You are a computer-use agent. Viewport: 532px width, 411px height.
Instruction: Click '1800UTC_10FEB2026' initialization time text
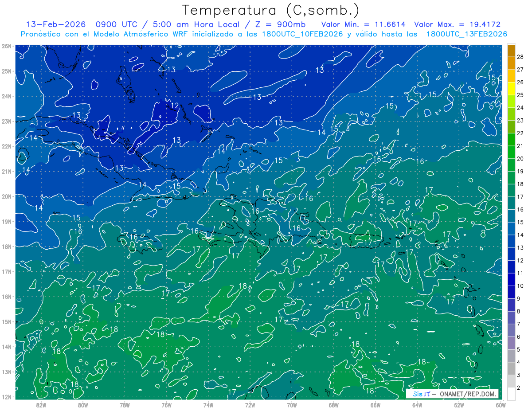point(302,34)
